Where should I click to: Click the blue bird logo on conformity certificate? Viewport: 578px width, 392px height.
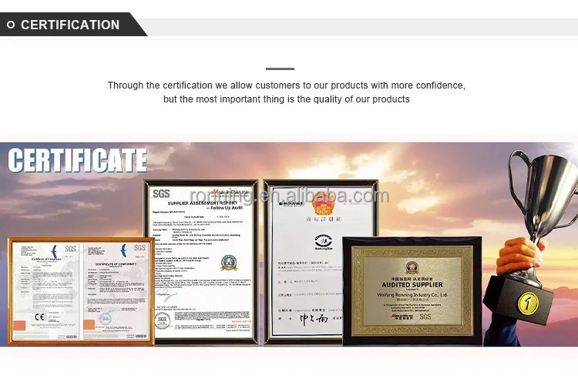coord(124,250)
